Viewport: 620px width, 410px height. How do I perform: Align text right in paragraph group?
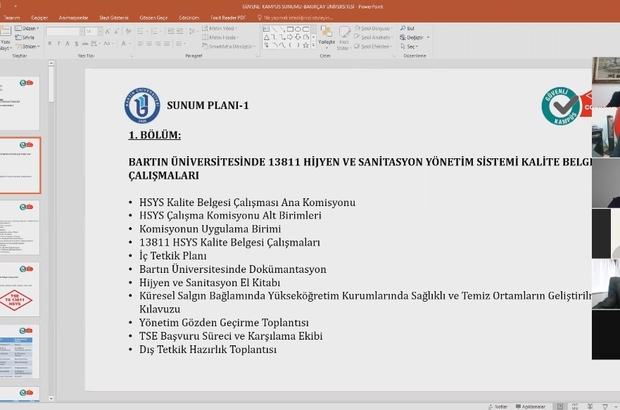158,43
